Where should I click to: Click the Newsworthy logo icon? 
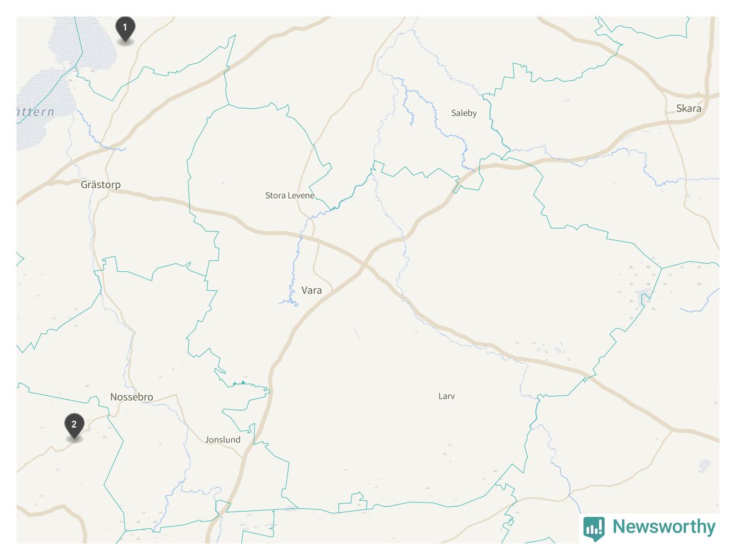point(594,528)
